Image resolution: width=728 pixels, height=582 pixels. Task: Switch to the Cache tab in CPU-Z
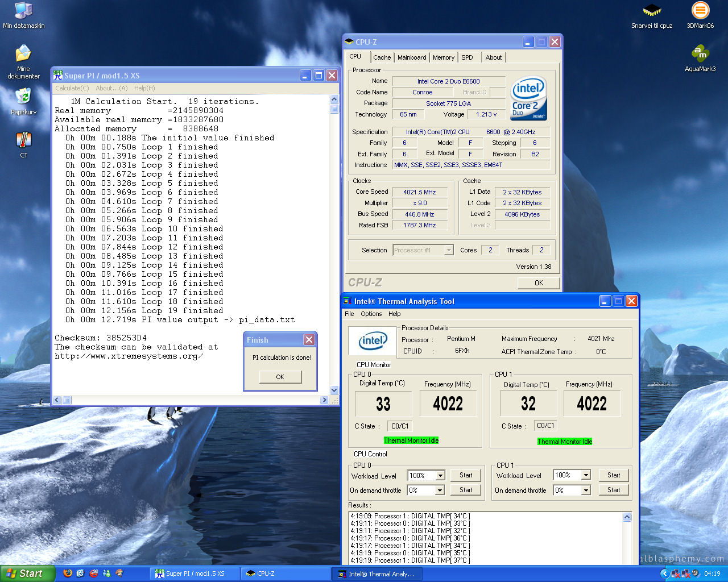382,57
